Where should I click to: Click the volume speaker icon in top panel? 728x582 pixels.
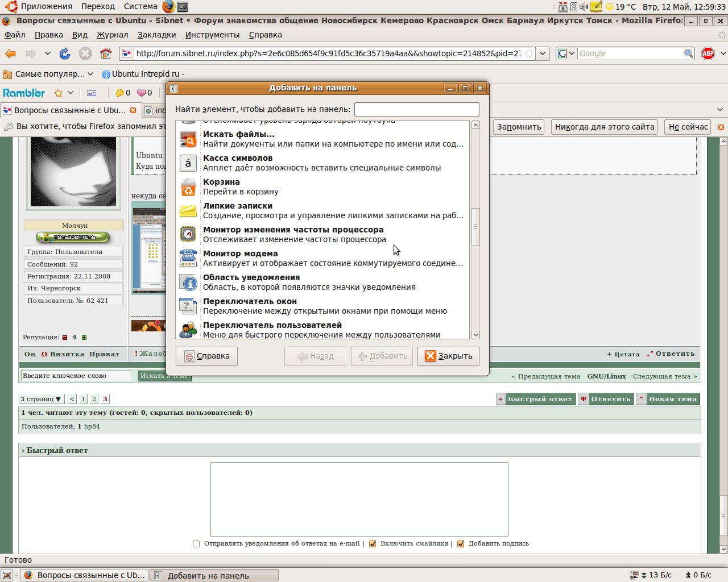(x=584, y=7)
